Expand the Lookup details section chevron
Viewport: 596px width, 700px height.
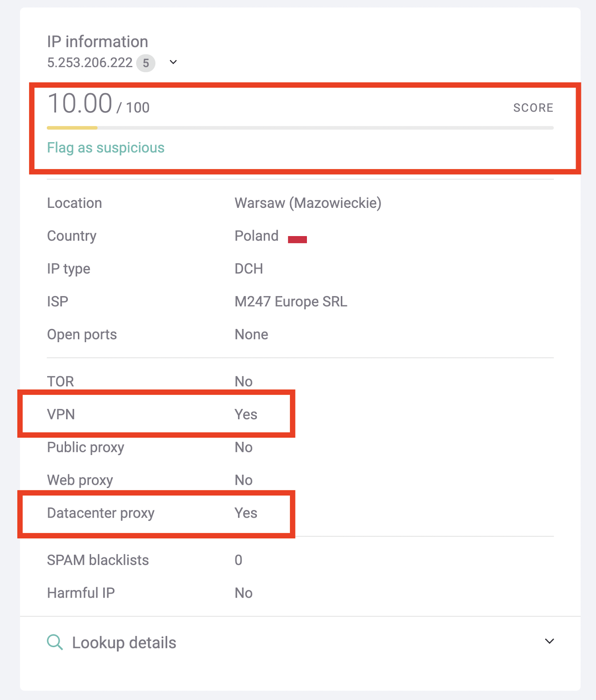tap(549, 641)
